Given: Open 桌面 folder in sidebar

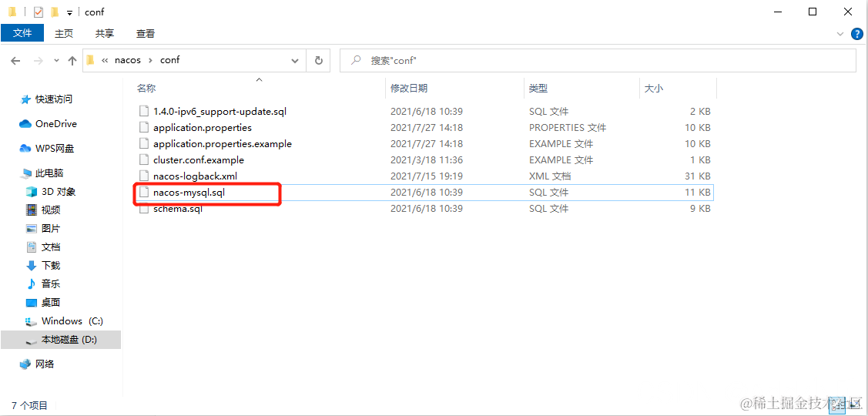Looking at the screenshot, I should coord(51,303).
